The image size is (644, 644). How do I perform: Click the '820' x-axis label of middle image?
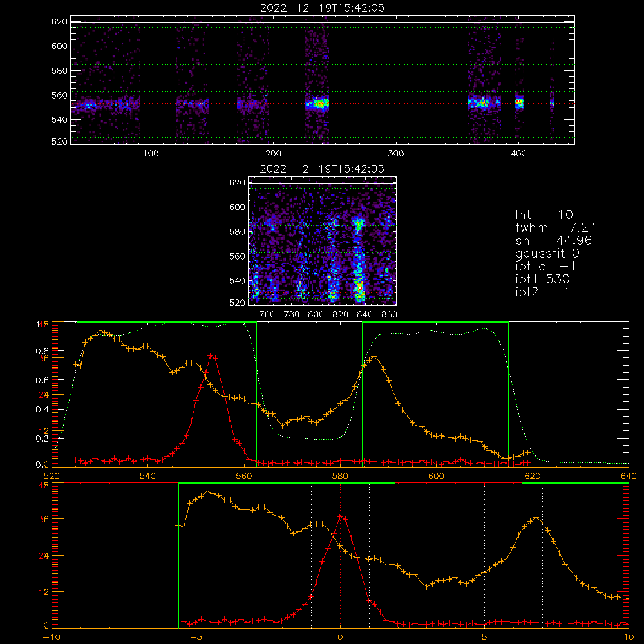tap(341, 315)
